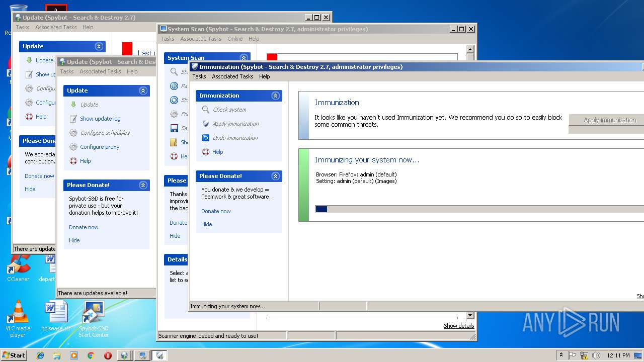Open Help menu in System Scan window
This screenshot has width=644, height=362.
click(254, 39)
